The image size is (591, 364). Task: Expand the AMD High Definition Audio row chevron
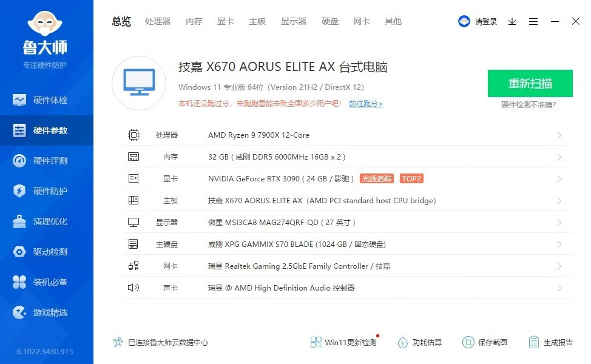click(559, 288)
